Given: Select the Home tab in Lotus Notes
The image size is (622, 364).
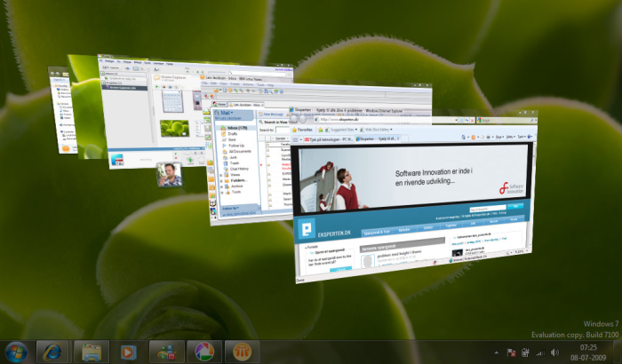Looking at the screenshot, I should [219, 104].
